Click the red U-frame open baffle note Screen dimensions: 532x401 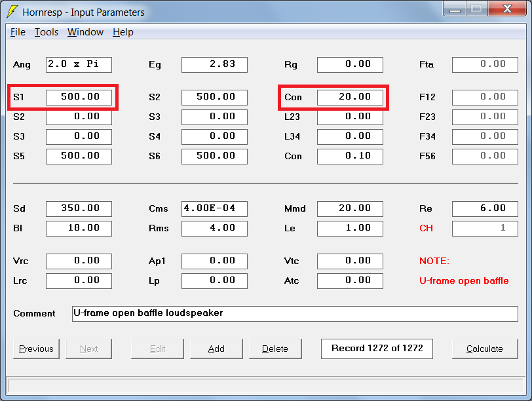pos(464,281)
